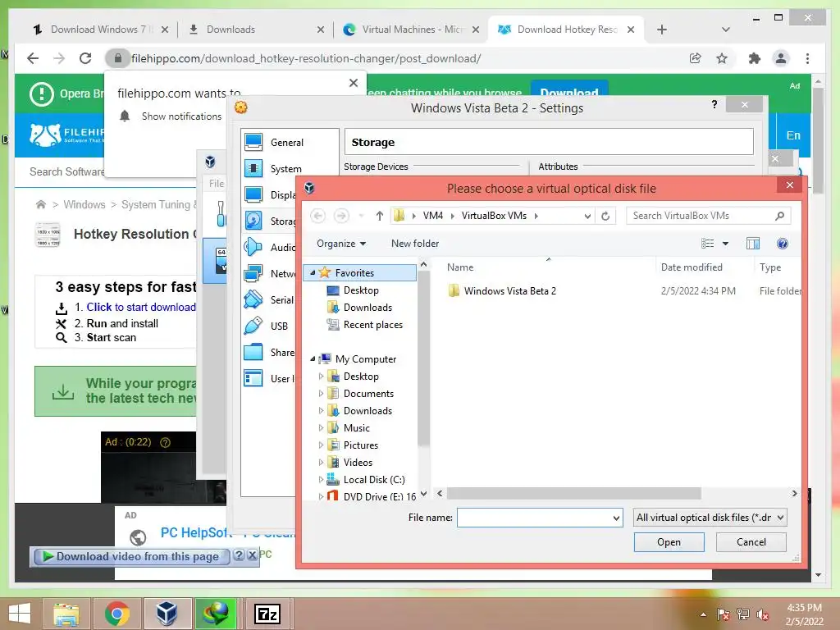This screenshot has height=630, width=840.
Task: Sort by the Name column header
Action: 460,267
